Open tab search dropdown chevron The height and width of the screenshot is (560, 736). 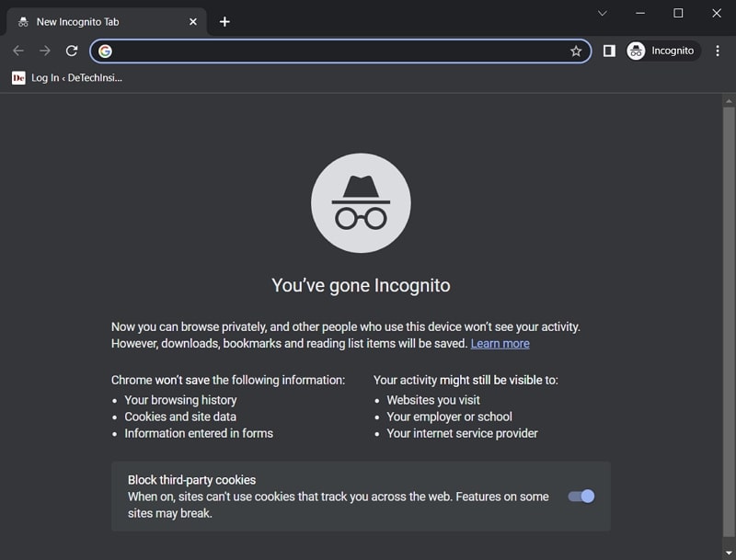click(603, 13)
